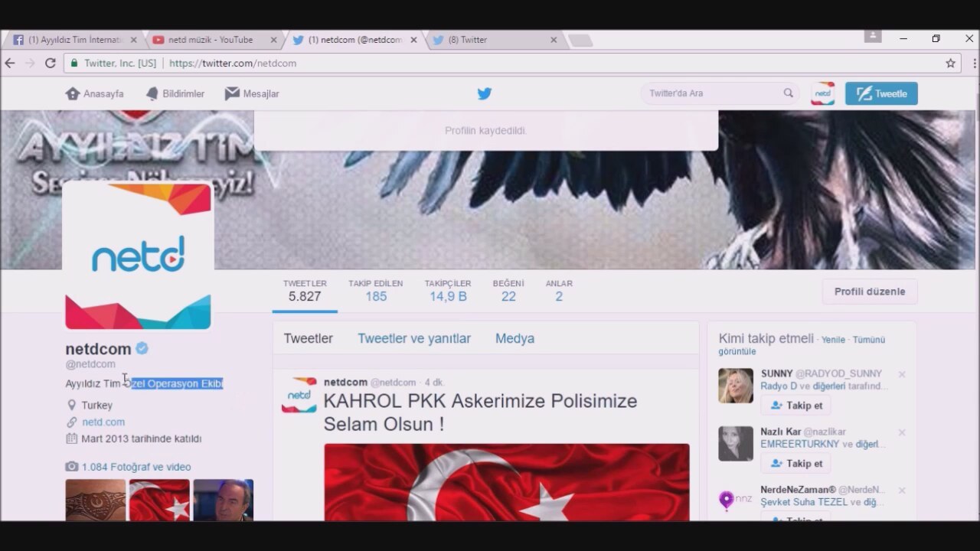The height and width of the screenshot is (551, 980).
Task: Open Mesajlar messages
Action: point(252,93)
